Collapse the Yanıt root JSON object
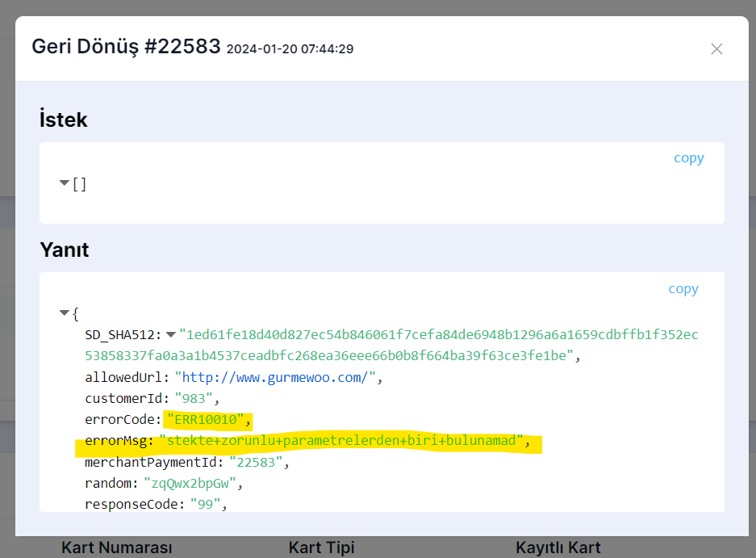This screenshot has width=756, height=558. 65,313
